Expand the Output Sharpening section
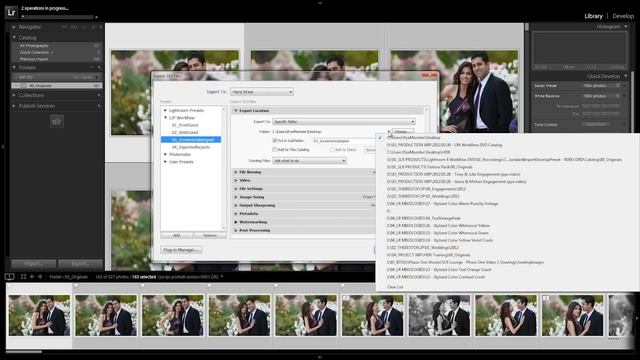Viewport: 640px width, 360px height. point(236,205)
